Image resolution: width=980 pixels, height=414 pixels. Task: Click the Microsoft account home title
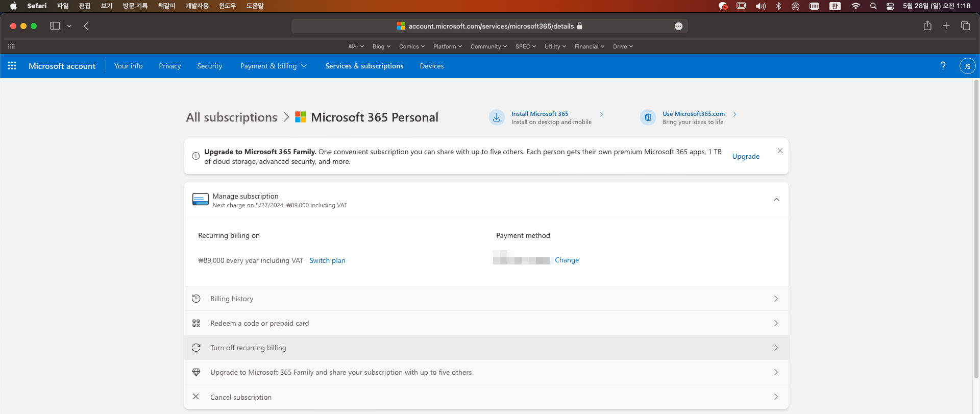62,66
